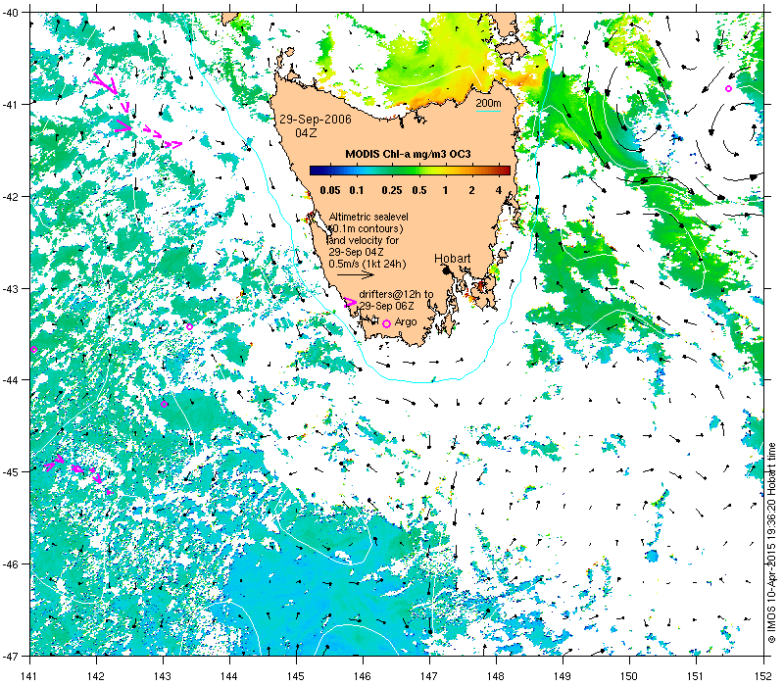Screen dimensions: 784x686
Task: Click the '147' longitude axis label
Action: (429, 676)
